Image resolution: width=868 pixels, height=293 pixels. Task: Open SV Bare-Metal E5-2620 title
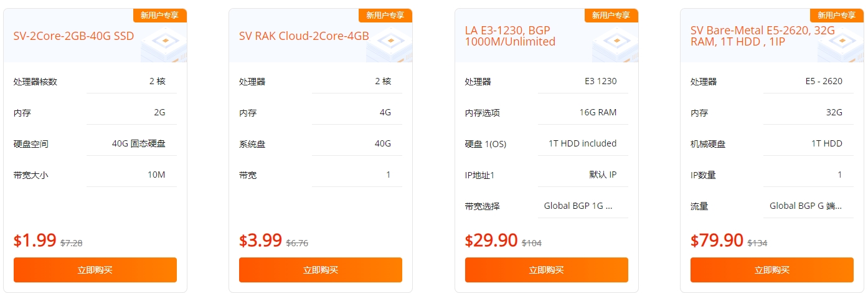pyautogui.click(x=753, y=36)
